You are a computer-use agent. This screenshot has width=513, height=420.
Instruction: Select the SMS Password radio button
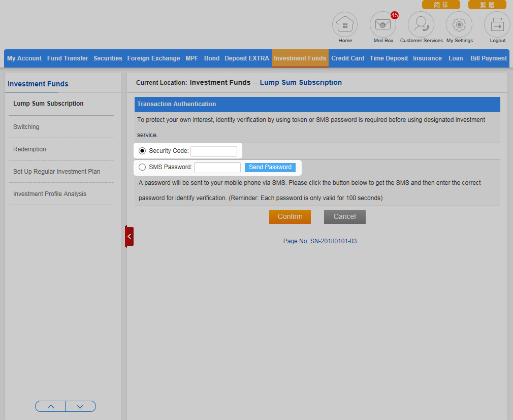pyautogui.click(x=142, y=167)
